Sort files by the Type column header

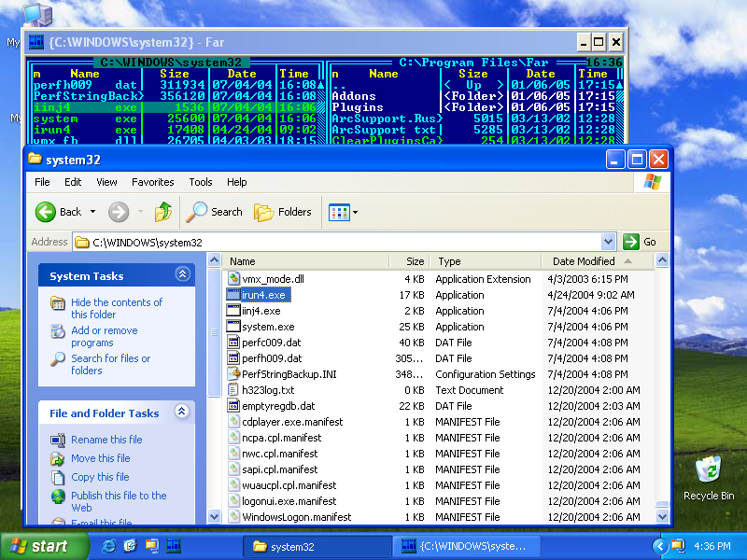(486, 261)
